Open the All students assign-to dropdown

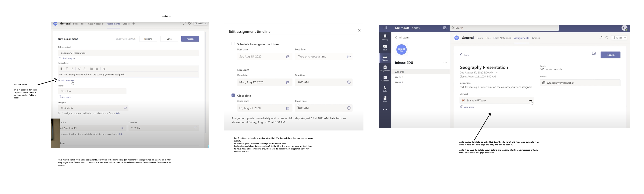93,108
